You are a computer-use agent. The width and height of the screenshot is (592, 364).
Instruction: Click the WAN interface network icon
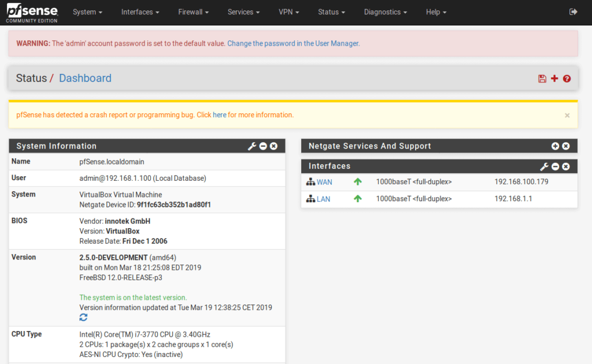(309, 181)
